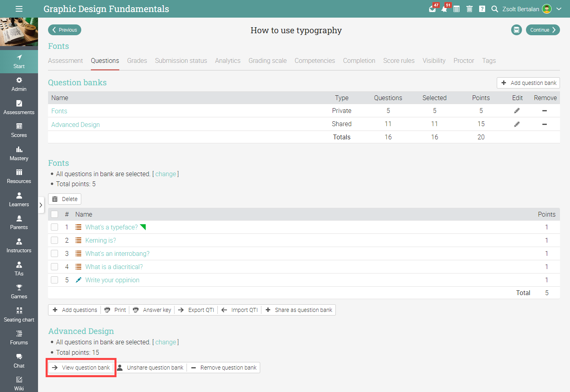Open the messages envelope icon

tap(432, 9)
